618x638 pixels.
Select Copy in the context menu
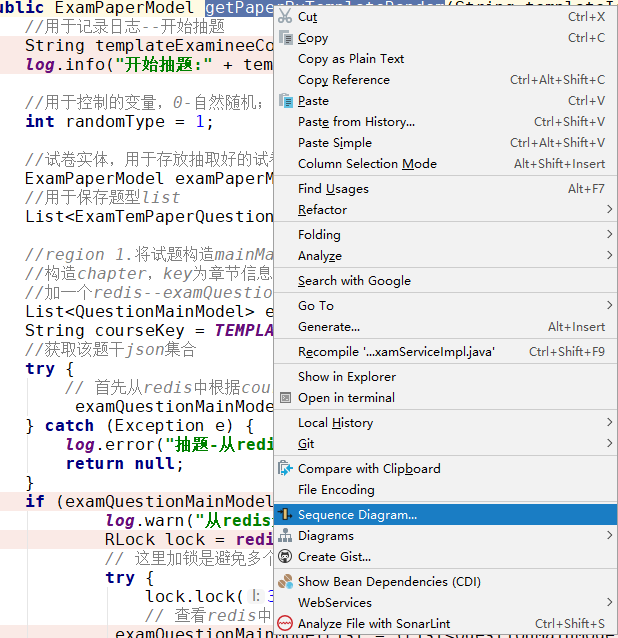point(445,38)
